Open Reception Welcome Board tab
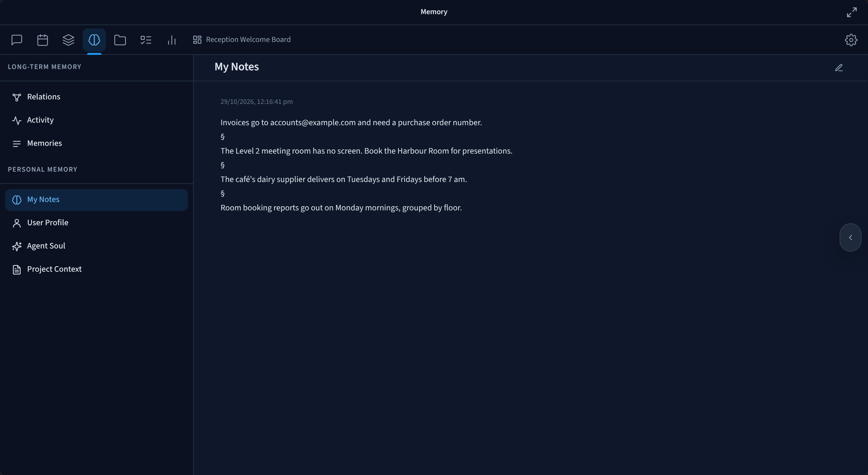The image size is (868, 475). (242, 40)
